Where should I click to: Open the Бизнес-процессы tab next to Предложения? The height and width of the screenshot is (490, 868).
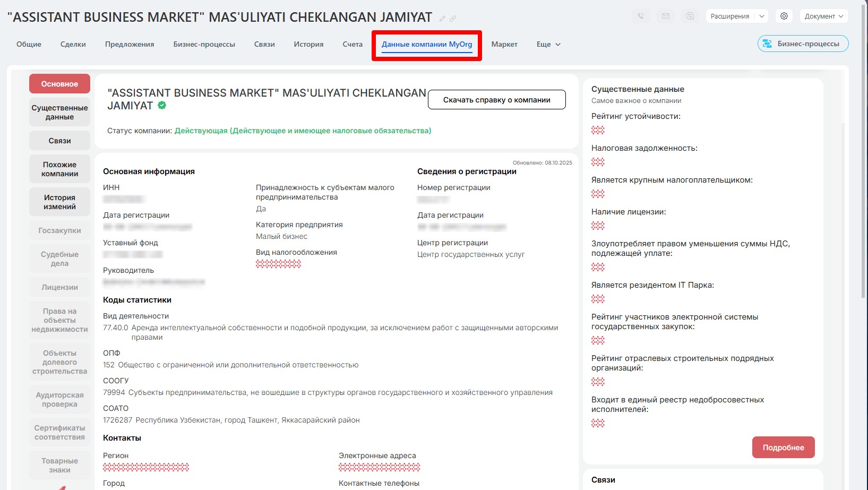pos(204,44)
